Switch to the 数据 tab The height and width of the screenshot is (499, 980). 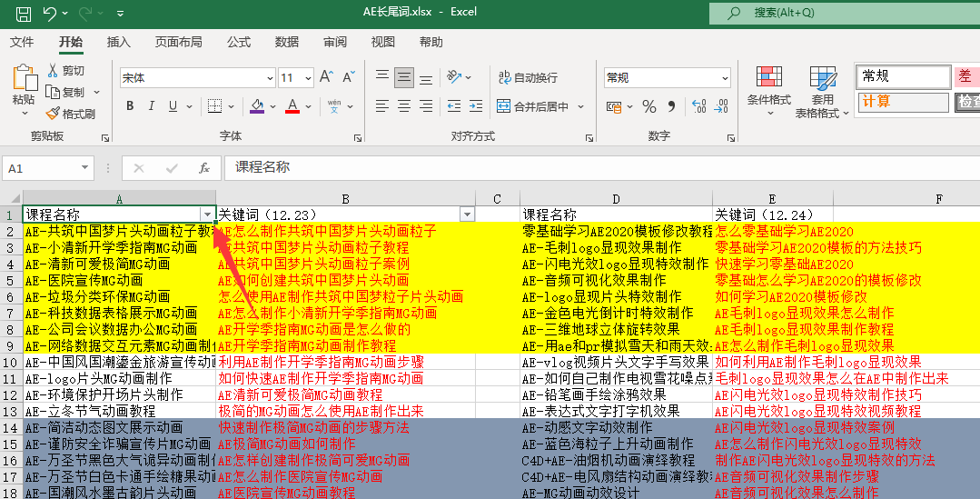(x=286, y=42)
